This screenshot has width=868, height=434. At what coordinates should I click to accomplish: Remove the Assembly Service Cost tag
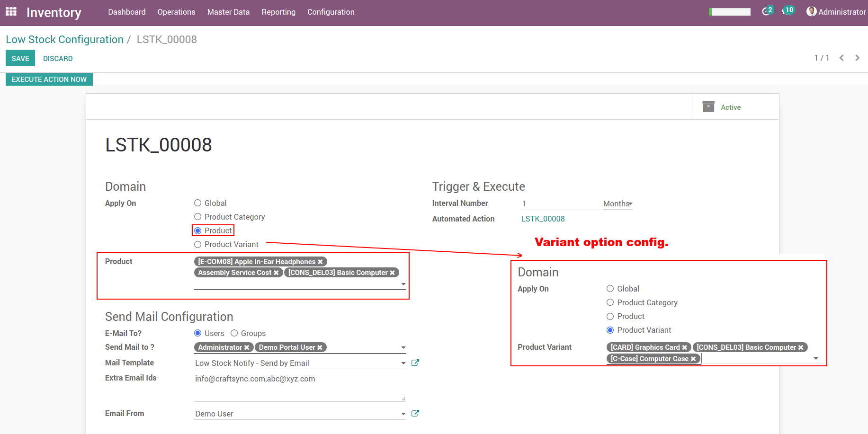pos(276,273)
